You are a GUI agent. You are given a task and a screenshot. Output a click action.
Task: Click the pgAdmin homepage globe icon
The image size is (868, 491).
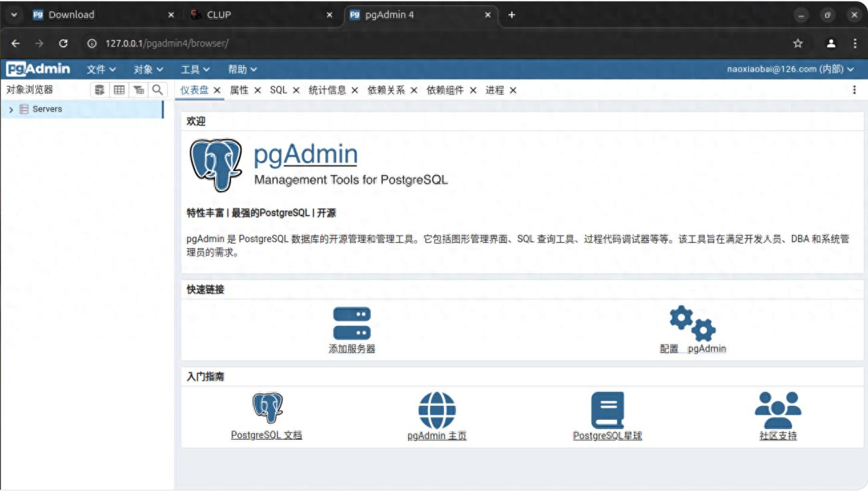click(437, 410)
